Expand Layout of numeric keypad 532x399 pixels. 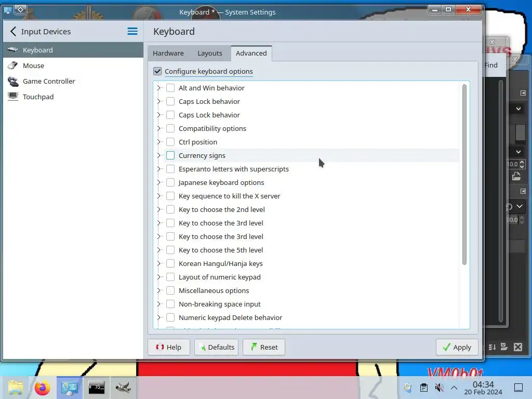point(158,277)
